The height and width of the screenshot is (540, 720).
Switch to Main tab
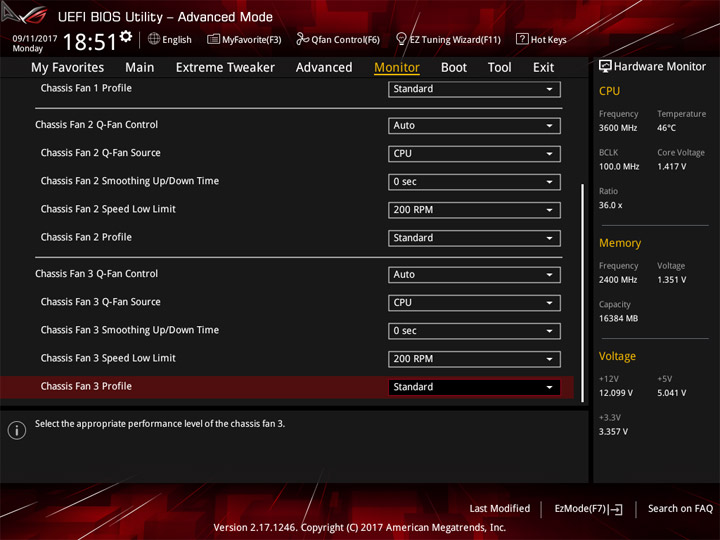pos(140,68)
